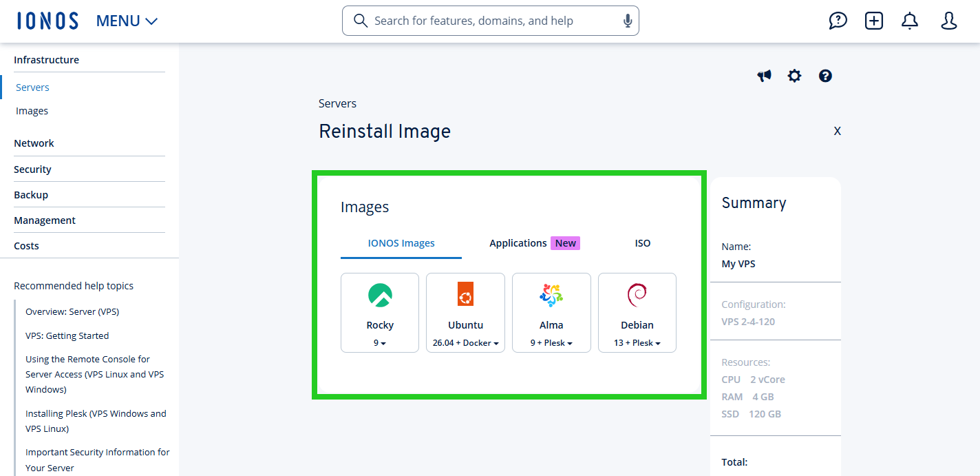Screen dimensions: 980x476
Task: Open the settings gear icon
Action: pos(795,76)
